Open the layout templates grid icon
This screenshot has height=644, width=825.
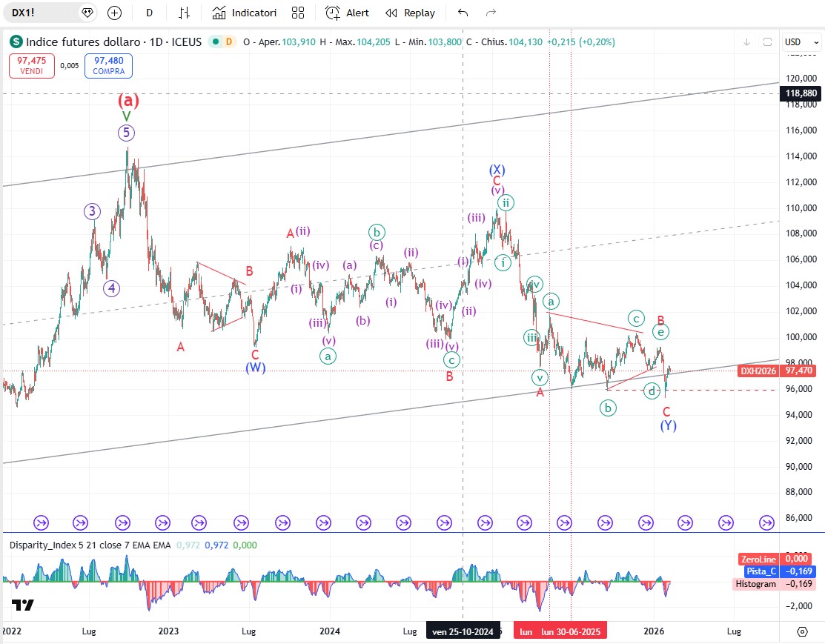pyautogui.click(x=298, y=13)
